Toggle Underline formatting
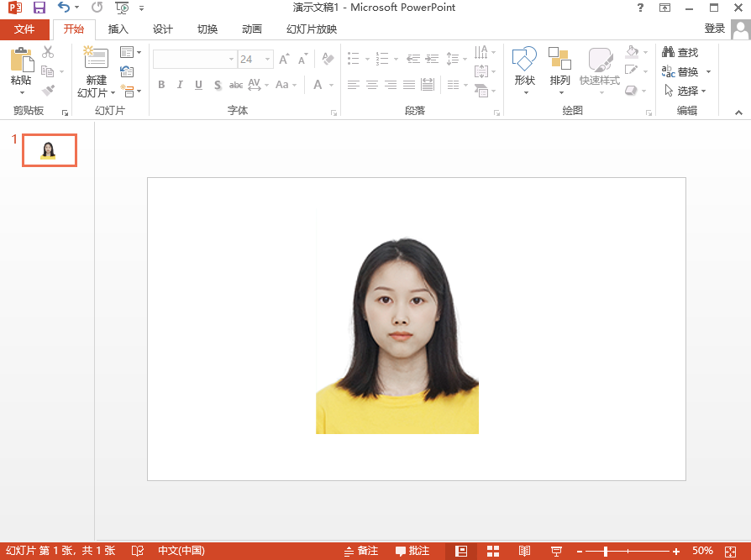 pyautogui.click(x=198, y=85)
